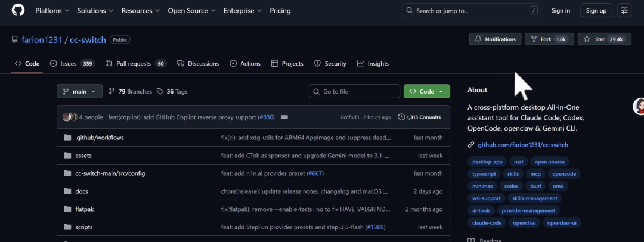Click the Notifications bell button
The height and width of the screenshot is (242, 644).
click(494, 39)
